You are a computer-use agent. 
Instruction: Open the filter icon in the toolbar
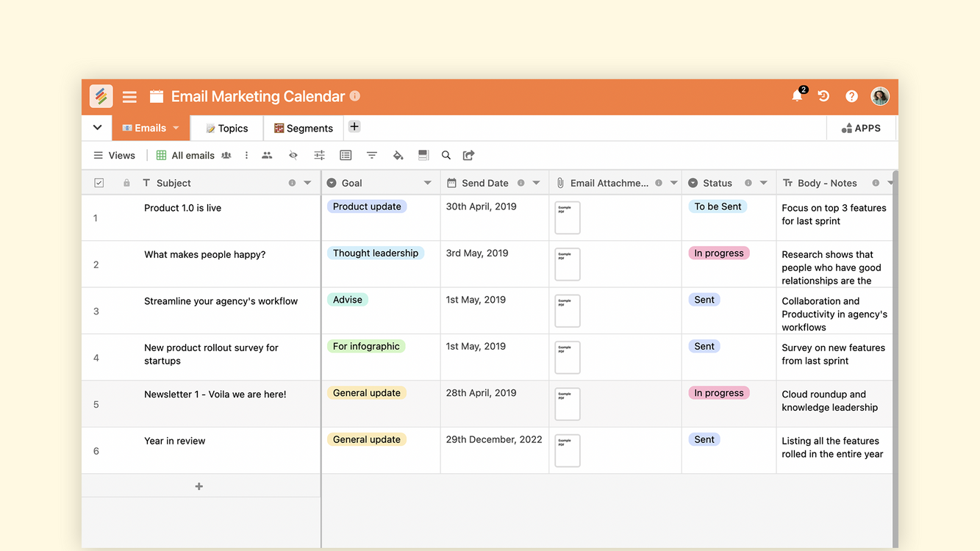tap(372, 155)
